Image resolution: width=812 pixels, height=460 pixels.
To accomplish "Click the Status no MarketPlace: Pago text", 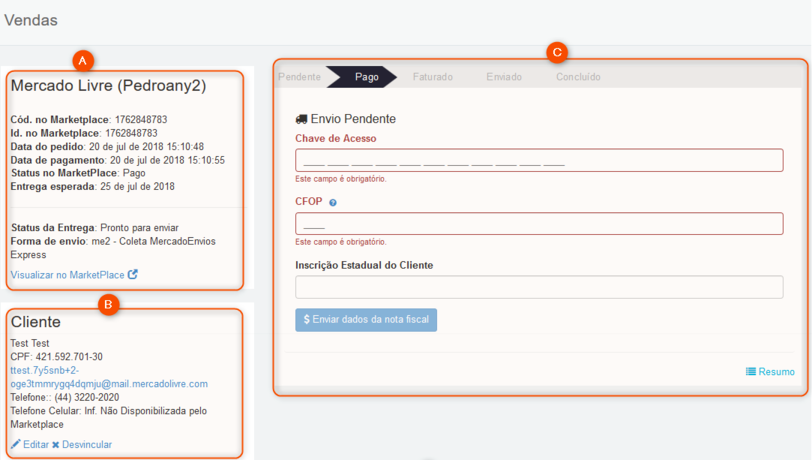I will (x=78, y=173).
